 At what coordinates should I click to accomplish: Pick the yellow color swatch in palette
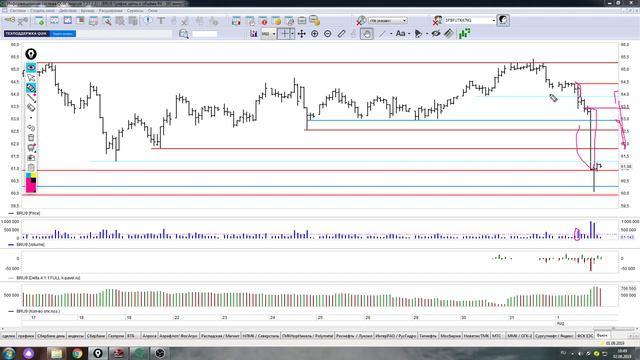pos(33,176)
